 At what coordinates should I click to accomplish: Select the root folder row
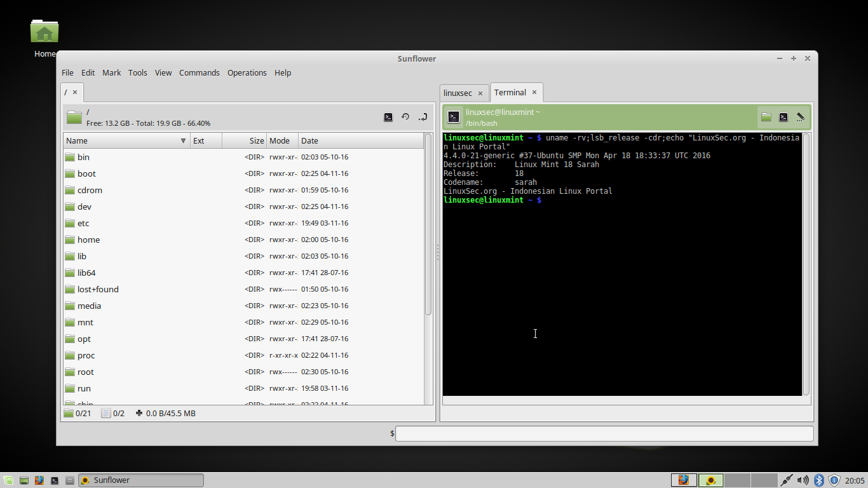(x=243, y=372)
